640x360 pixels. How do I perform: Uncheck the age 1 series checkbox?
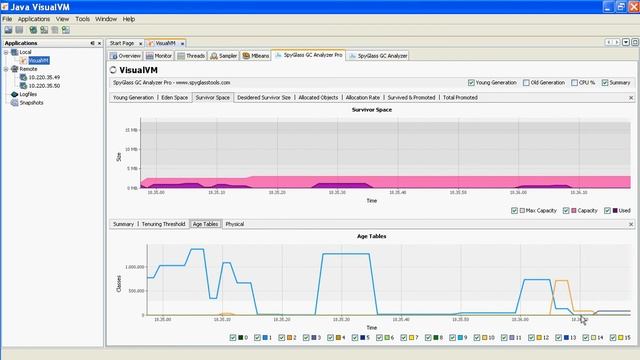coord(257,338)
